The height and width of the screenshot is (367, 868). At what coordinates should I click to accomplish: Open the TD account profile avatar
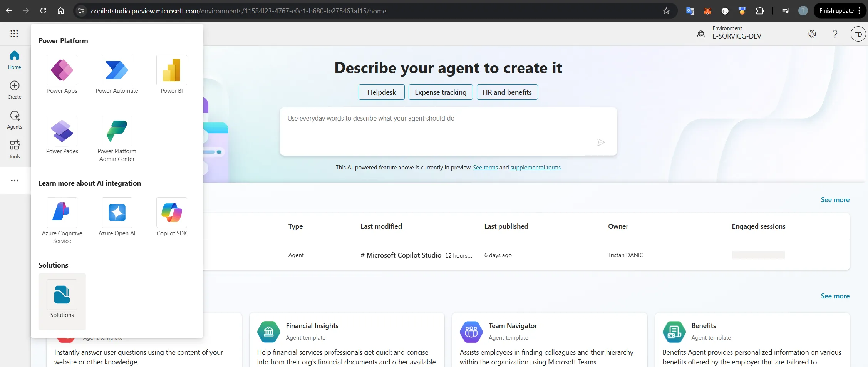(x=858, y=34)
